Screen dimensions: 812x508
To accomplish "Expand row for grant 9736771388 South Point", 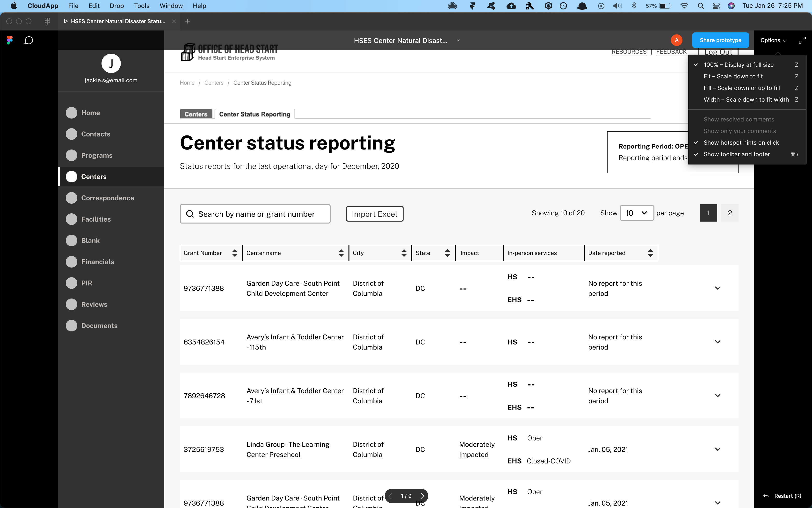I will click(717, 288).
